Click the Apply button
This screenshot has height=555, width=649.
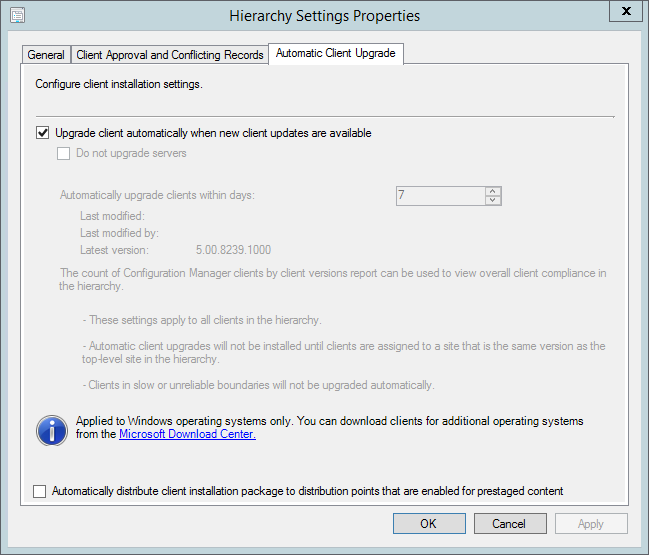point(591,524)
